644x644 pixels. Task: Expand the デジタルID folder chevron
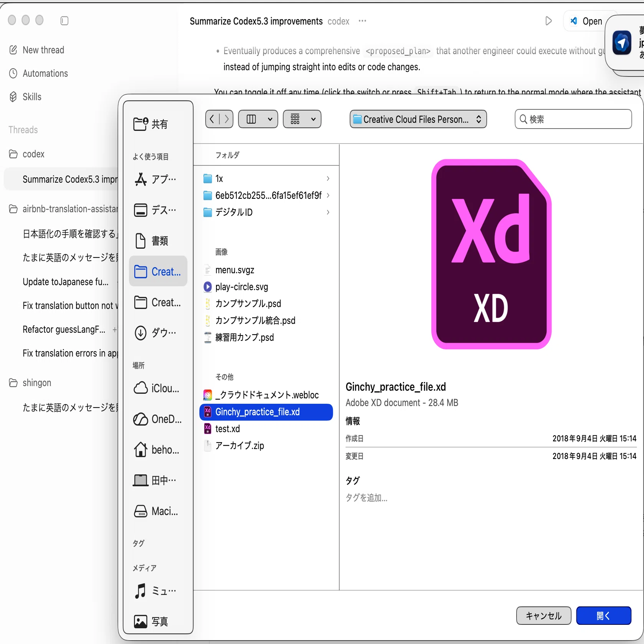(x=328, y=212)
